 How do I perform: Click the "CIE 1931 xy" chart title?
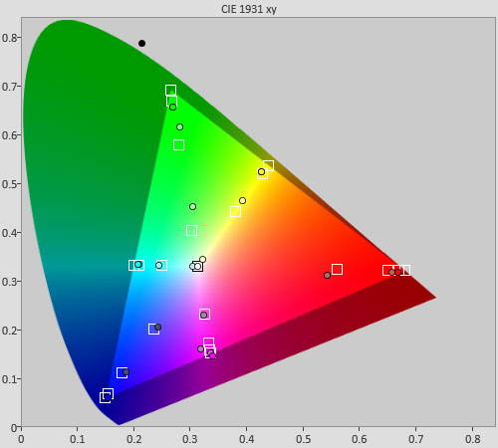[x=249, y=9]
